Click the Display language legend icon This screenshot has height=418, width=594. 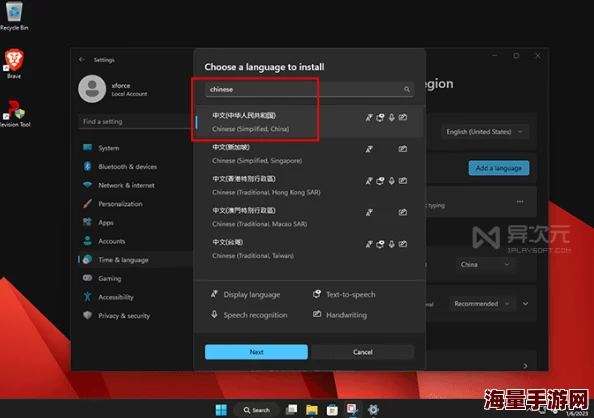[x=214, y=294]
